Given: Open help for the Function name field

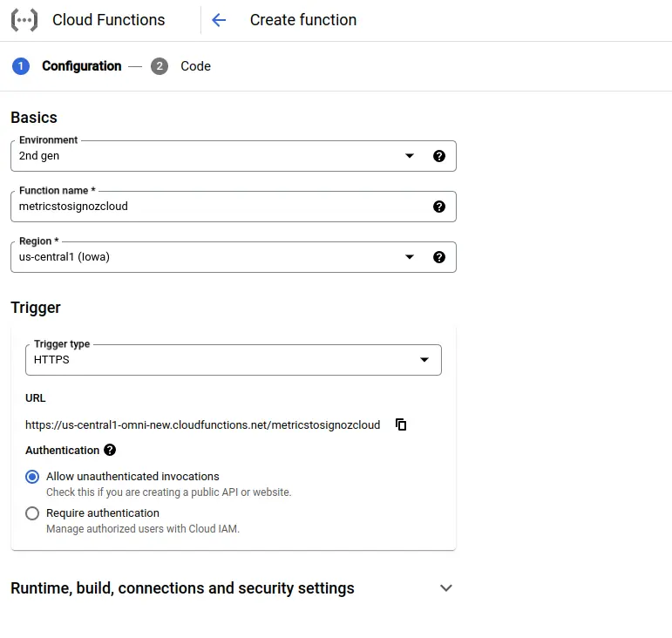Looking at the screenshot, I should tap(439, 207).
